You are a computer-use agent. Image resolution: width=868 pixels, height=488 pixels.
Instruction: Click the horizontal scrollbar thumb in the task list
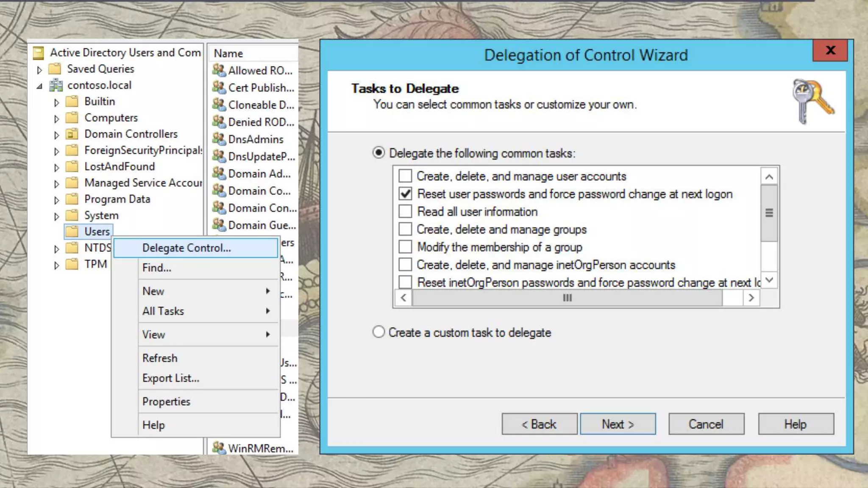(567, 298)
